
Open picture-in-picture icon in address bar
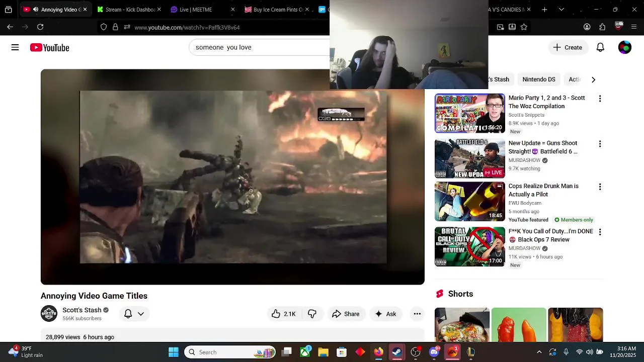(x=500, y=27)
